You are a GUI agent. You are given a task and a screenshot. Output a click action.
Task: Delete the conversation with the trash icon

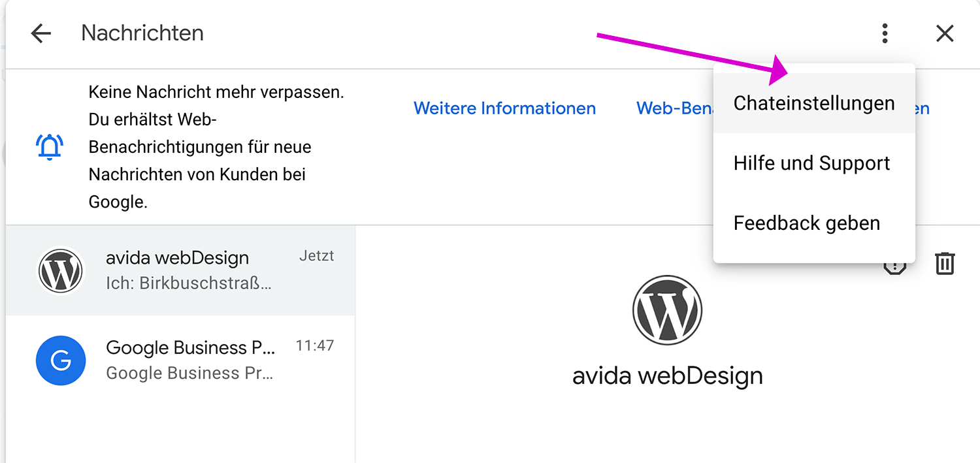(945, 263)
